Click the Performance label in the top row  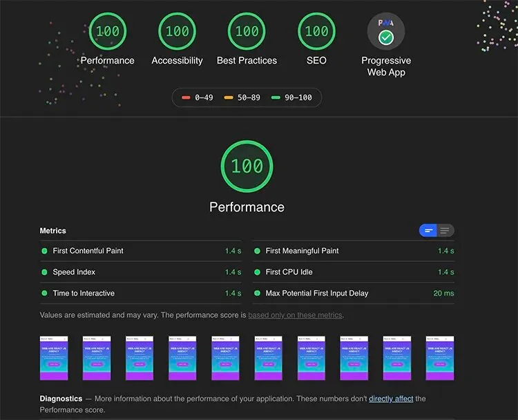pyautogui.click(x=107, y=61)
